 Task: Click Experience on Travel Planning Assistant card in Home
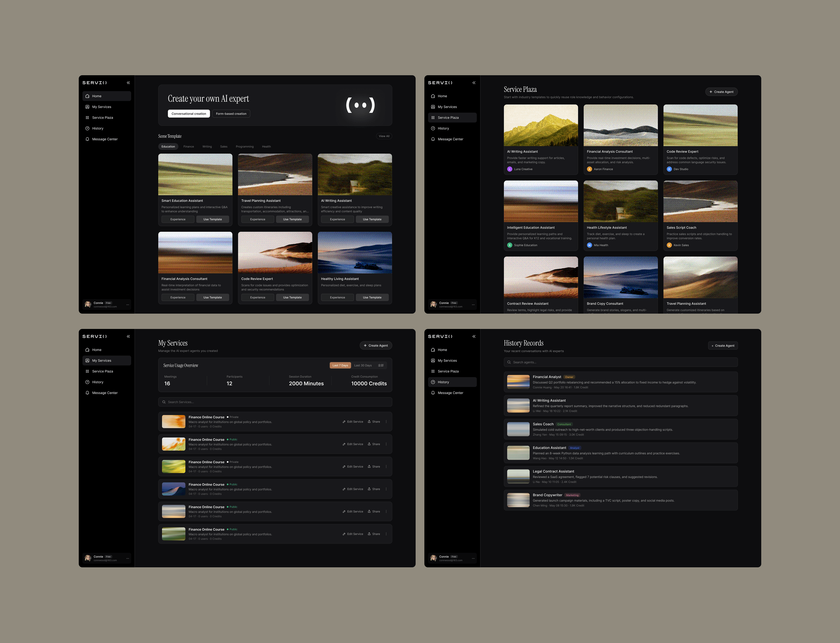coord(258,219)
